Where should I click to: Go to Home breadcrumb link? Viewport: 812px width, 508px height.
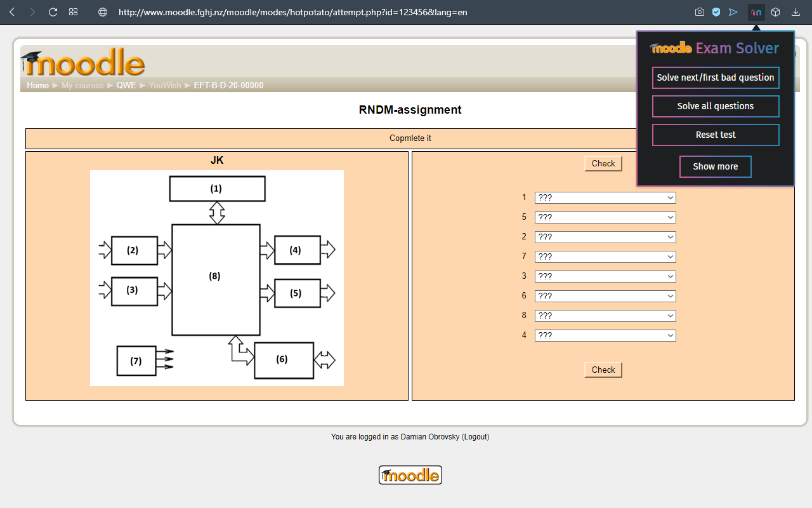point(37,85)
